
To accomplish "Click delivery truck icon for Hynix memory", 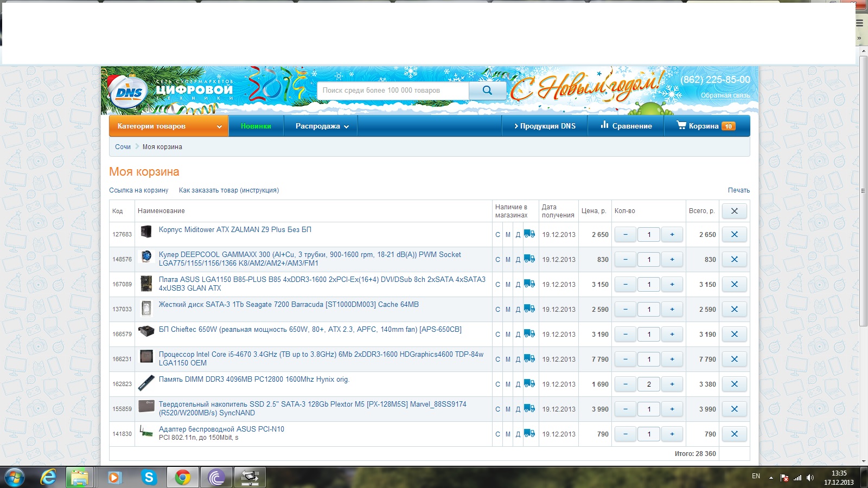I will [529, 384].
